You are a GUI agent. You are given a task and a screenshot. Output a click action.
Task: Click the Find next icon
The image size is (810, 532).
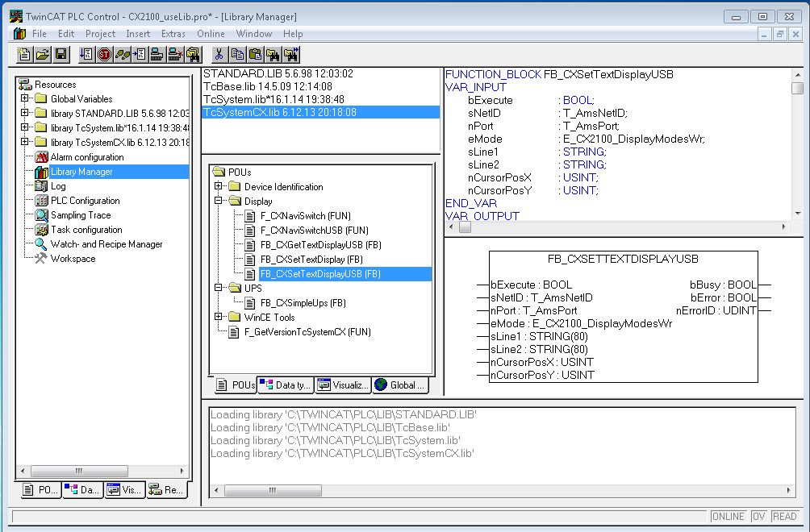tap(290, 54)
